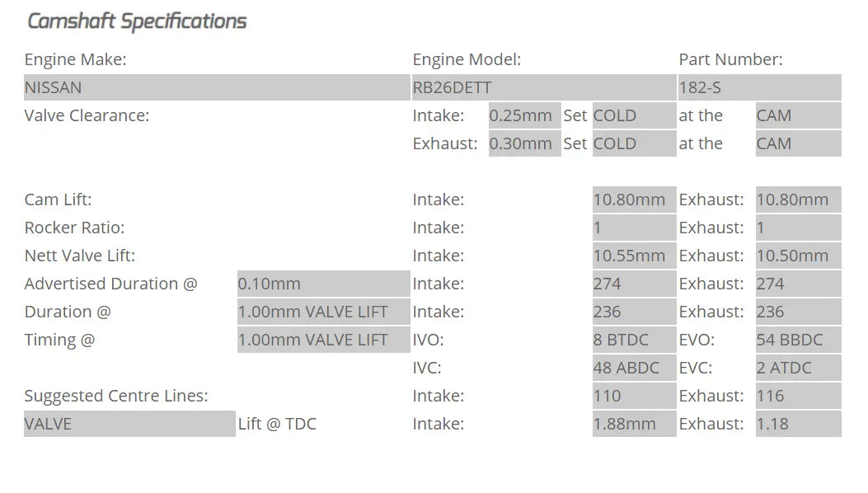Image resolution: width=868 pixels, height=493 pixels.
Task: Click the exhaust CAM measurement field
Action: click(798, 143)
